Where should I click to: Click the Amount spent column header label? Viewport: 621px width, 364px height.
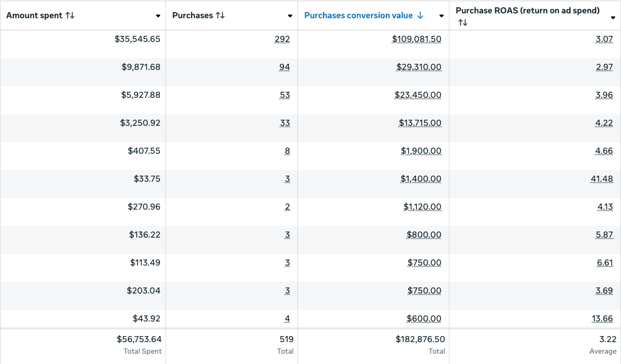click(x=34, y=16)
